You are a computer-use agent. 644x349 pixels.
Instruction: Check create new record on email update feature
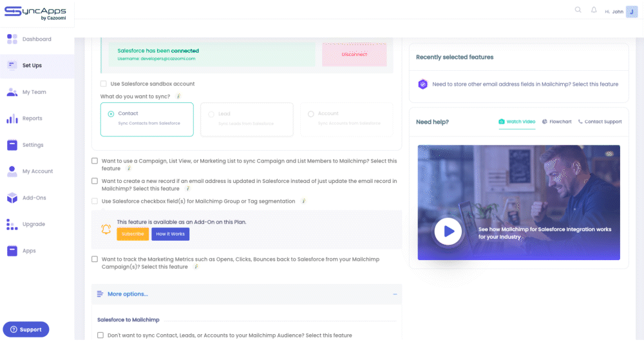pos(95,181)
